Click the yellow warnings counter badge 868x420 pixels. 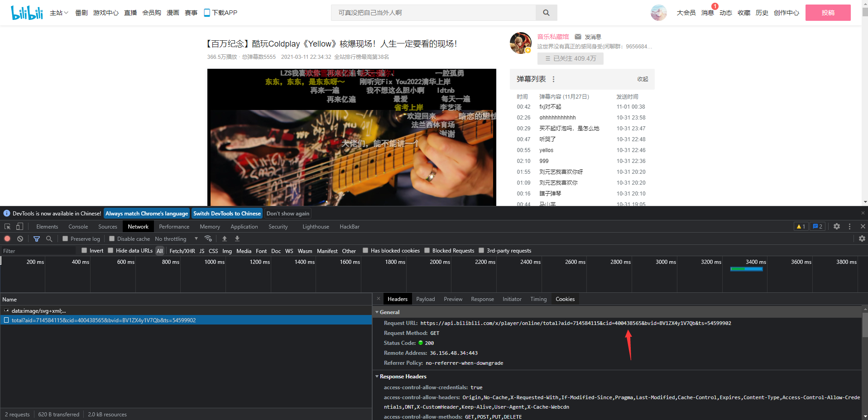point(801,226)
